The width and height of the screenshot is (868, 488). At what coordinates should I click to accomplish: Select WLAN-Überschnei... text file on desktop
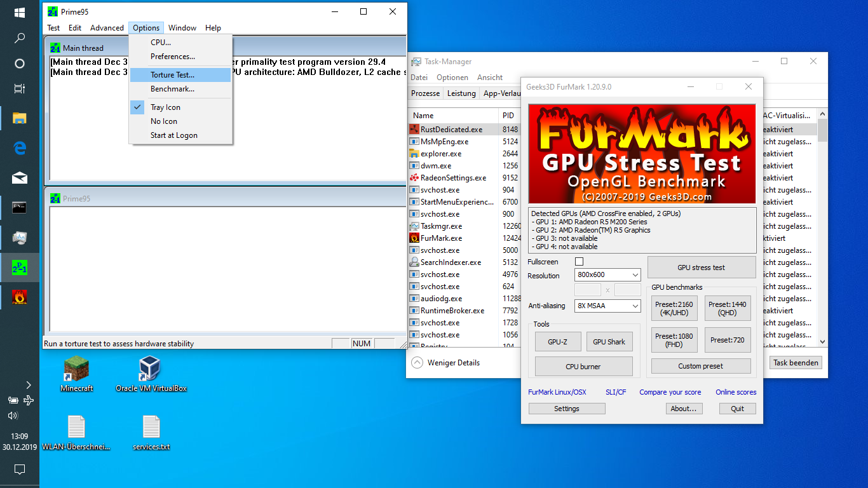pos(76,433)
